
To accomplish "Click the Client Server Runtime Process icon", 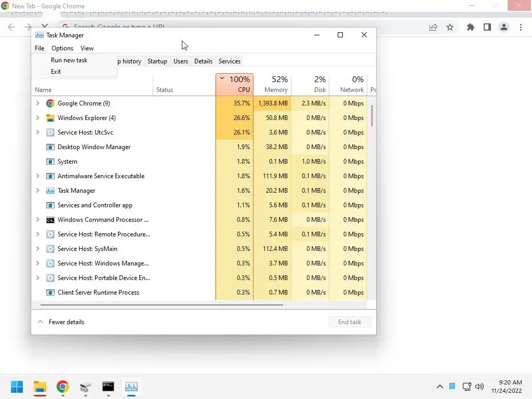I will (50, 292).
